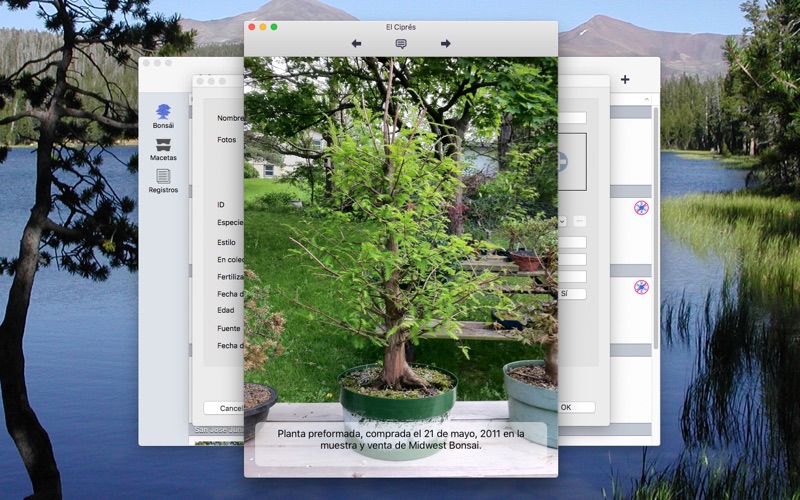Viewport: 800px width, 500px height.
Task: Click the Nombre input field
Action: coord(572,118)
